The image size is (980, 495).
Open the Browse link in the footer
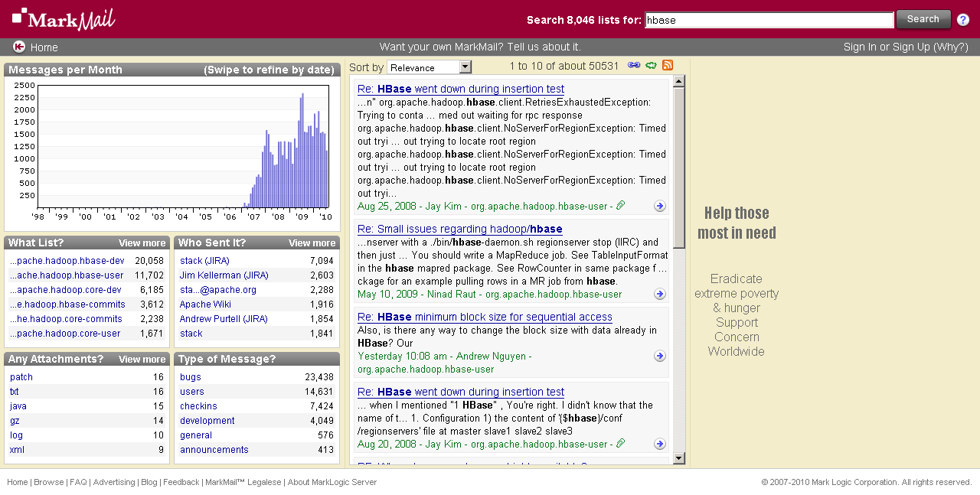coord(49,482)
